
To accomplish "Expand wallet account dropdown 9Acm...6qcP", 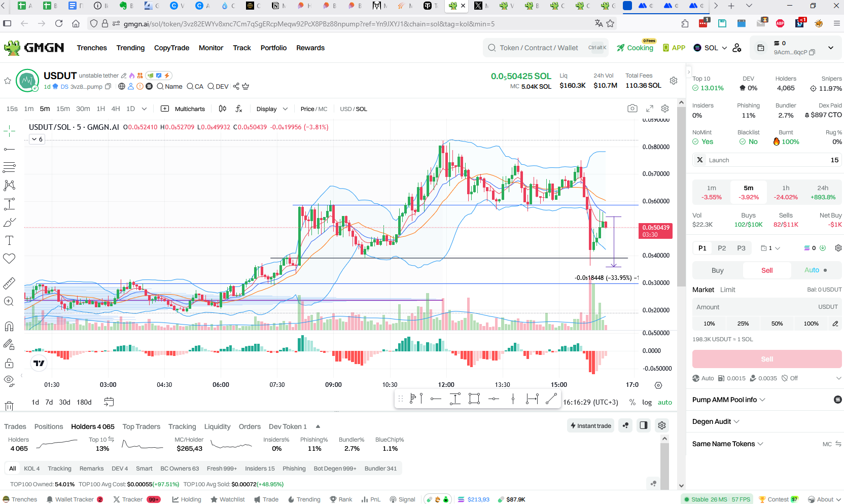I will [x=831, y=48].
